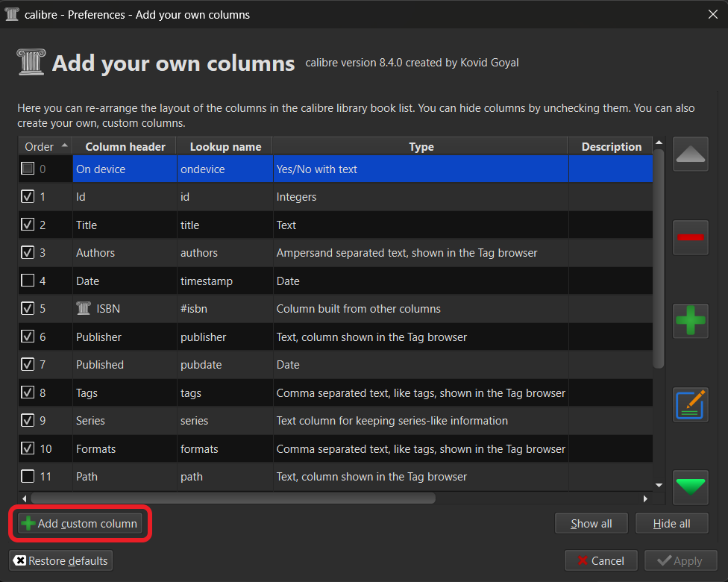Uncheck the Formats column checkbox

pos(28,448)
